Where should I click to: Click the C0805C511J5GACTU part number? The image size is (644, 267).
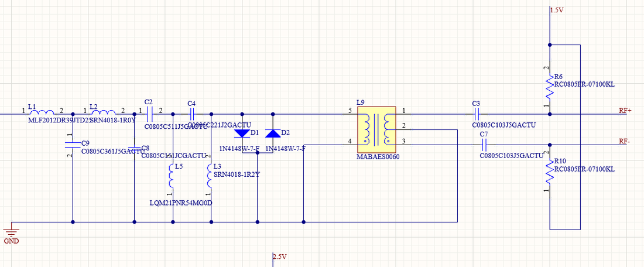point(176,127)
